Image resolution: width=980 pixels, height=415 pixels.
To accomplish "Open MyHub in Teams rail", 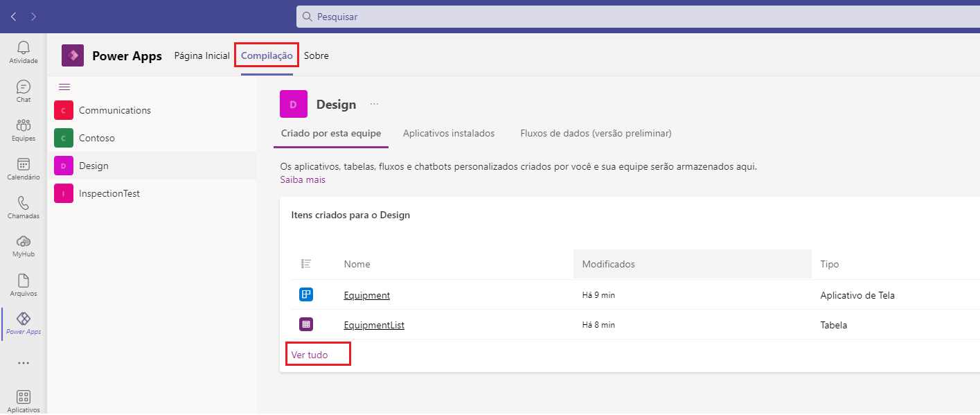I will click(24, 246).
